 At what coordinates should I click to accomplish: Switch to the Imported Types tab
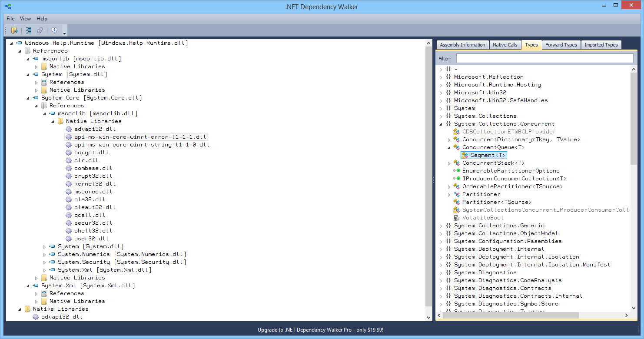pyautogui.click(x=601, y=45)
